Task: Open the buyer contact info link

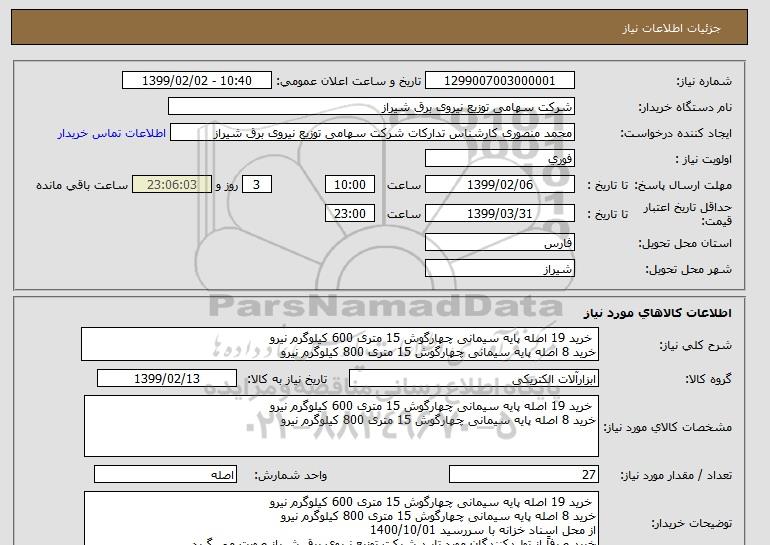Action: click(x=111, y=134)
